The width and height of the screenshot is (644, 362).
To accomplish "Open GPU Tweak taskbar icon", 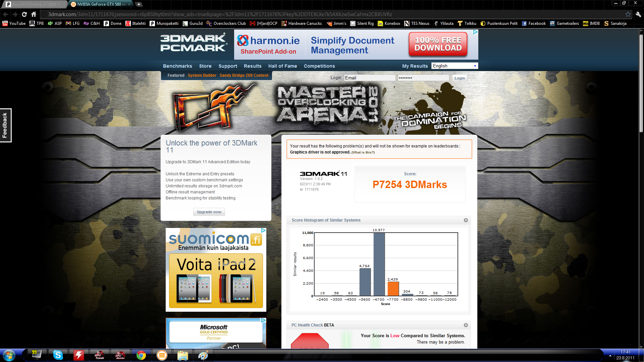I will pyautogui.click(x=100, y=355).
